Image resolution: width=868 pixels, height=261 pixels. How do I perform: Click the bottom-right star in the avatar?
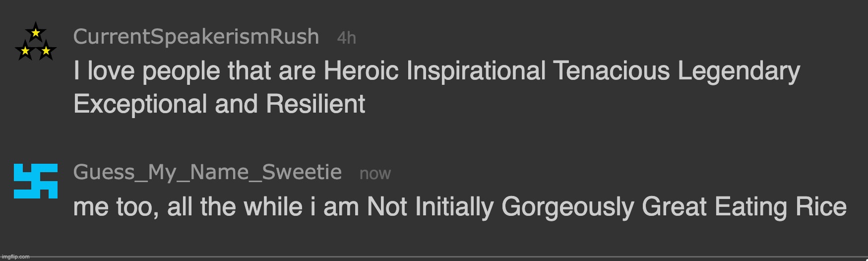point(46,51)
